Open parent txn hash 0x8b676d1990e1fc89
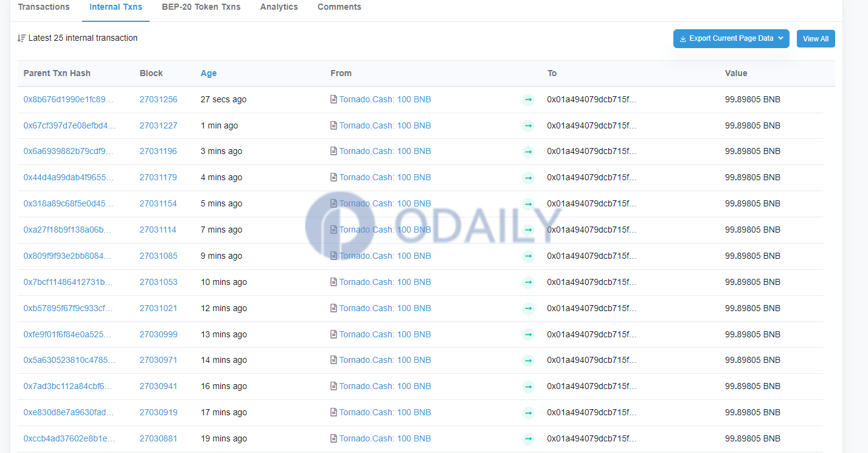The height and width of the screenshot is (453, 868). pyautogui.click(x=68, y=99)
